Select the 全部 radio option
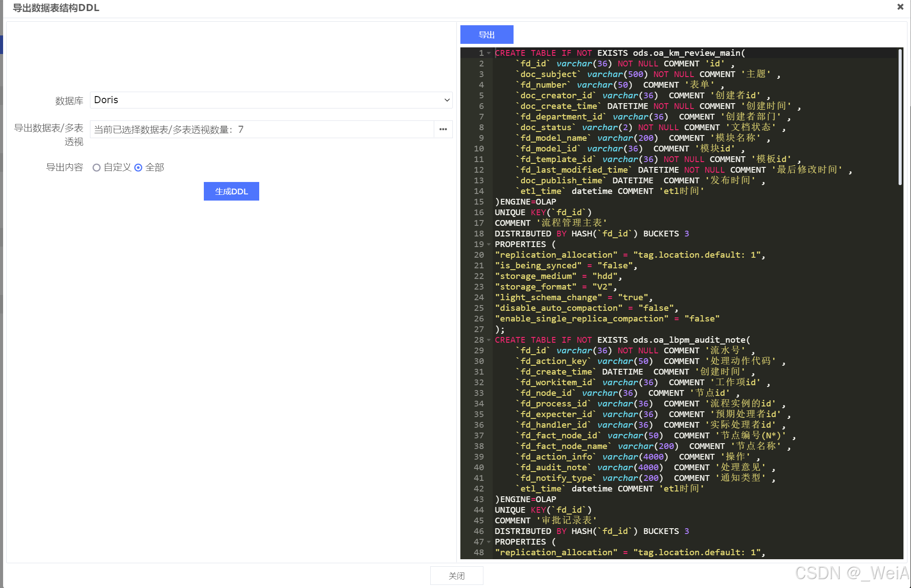The height and width of the screenshot is (588, 911). [x=138, y=167]
